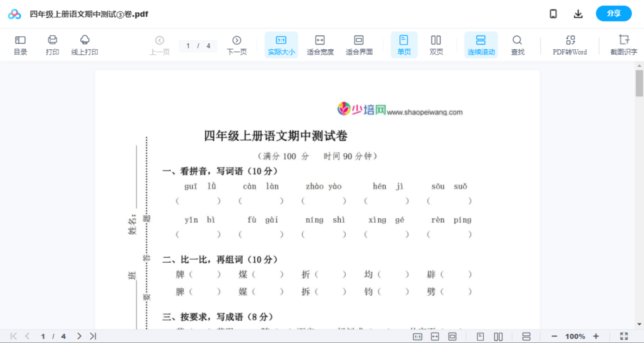Open the 查找 search tool
Viewport: 644px width, 343px height.
pos(517,45)
